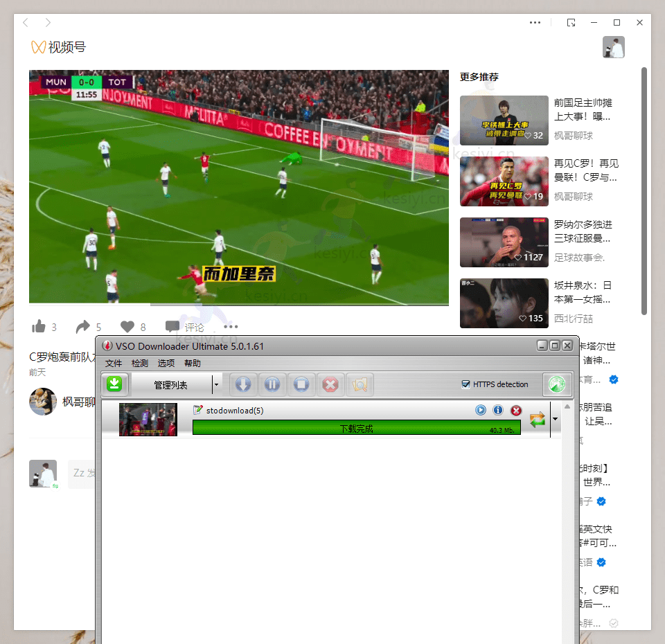Open the 文件 menu

(114, 364)
